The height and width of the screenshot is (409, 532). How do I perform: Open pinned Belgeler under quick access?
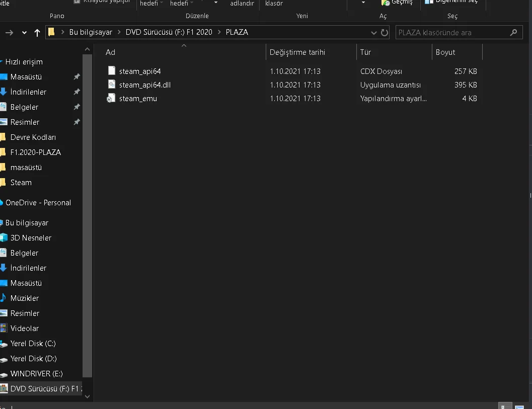point(24,107)
